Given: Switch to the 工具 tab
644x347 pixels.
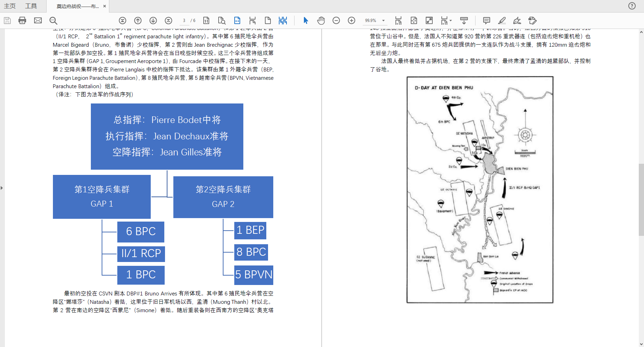Looking at the screenshot, I should (31, 6).
